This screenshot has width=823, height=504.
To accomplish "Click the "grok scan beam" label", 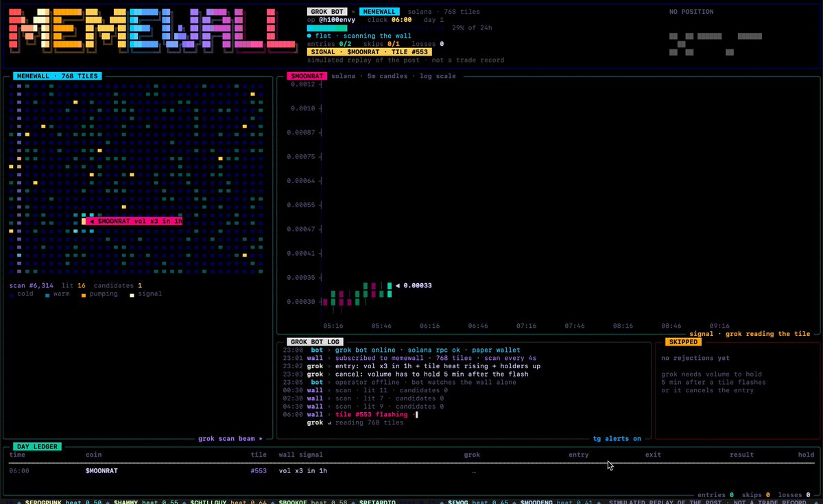I will 230,438.
